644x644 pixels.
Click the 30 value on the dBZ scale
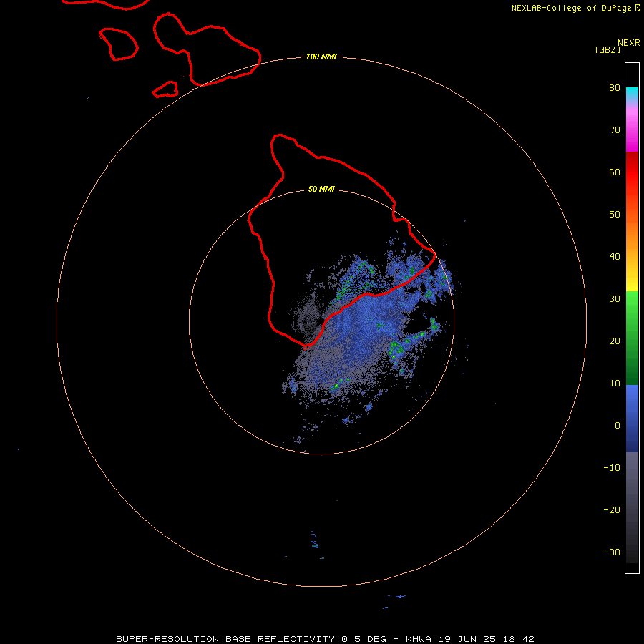615,299
